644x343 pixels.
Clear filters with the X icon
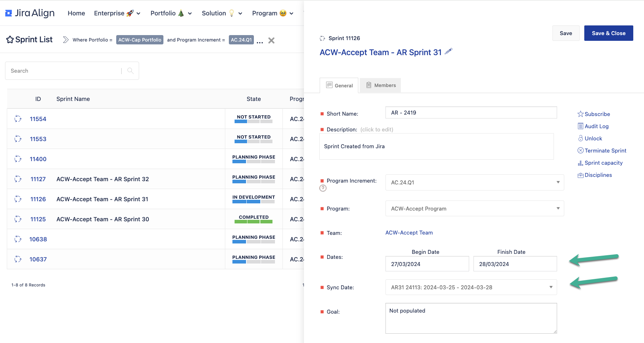(x=271, y=40)
